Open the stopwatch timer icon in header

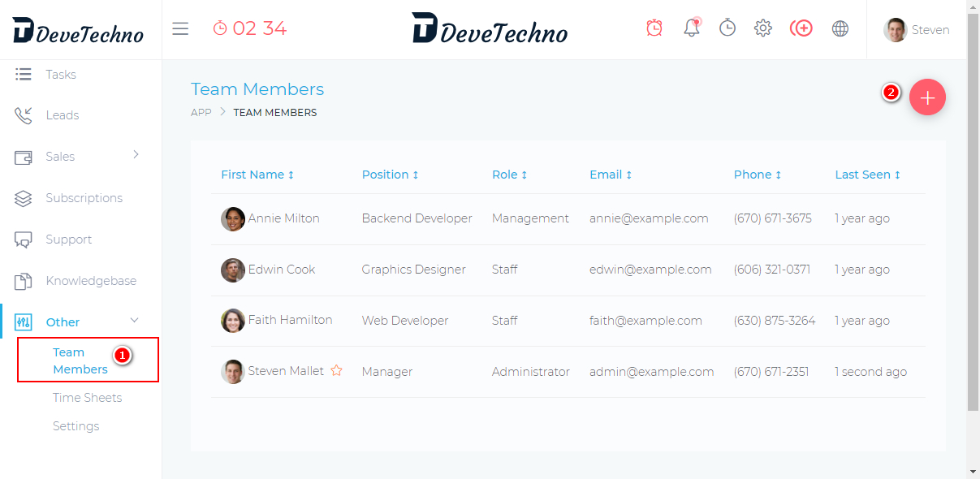727,28
